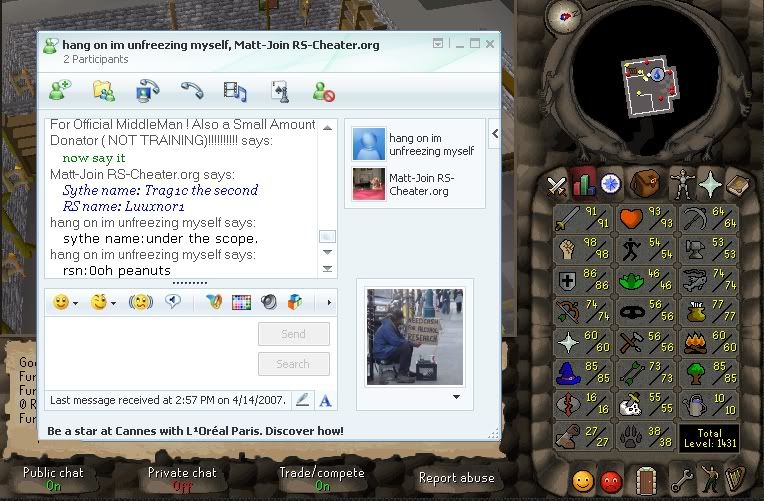Open the RuneScape spellbook tab
The height and width of the screenshot is (501, 764).
[738, 184]
